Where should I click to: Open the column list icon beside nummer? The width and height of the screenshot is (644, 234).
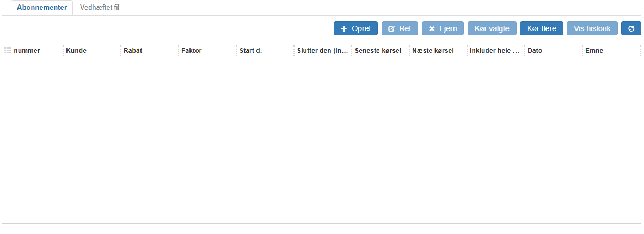click(x=8, y=51)
